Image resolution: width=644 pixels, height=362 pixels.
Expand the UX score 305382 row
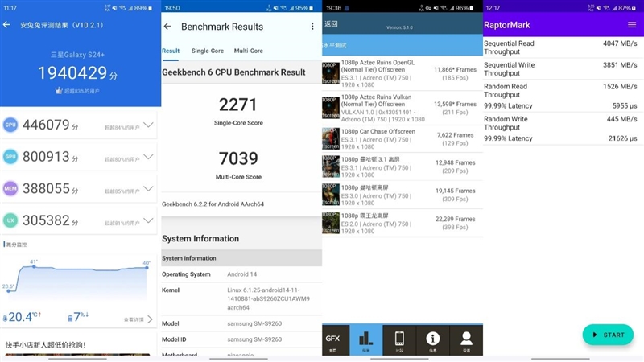point(148,220)
